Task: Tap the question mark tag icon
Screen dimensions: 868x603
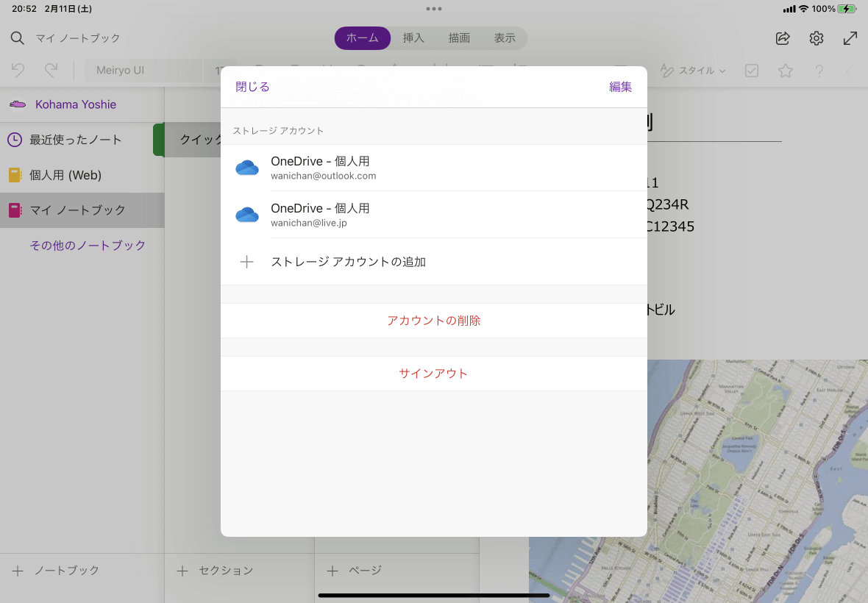Action: point(819,71)
